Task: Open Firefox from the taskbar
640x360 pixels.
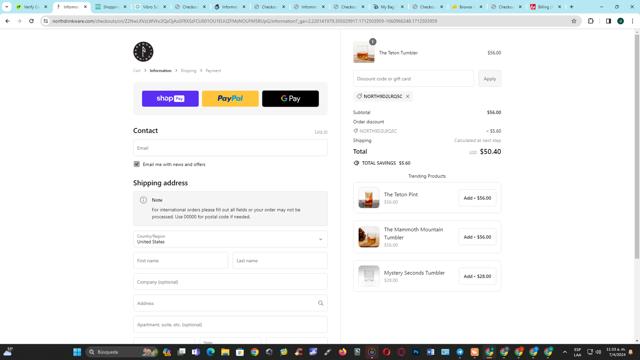Action: (342, 352)
